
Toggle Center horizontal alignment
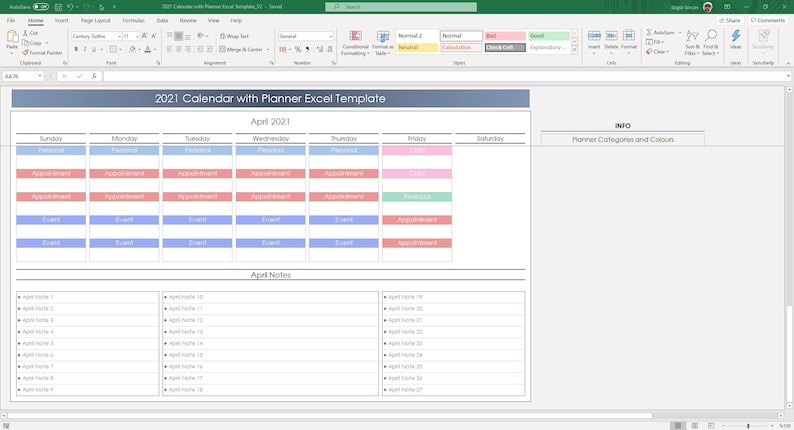[x=179, y=50]
